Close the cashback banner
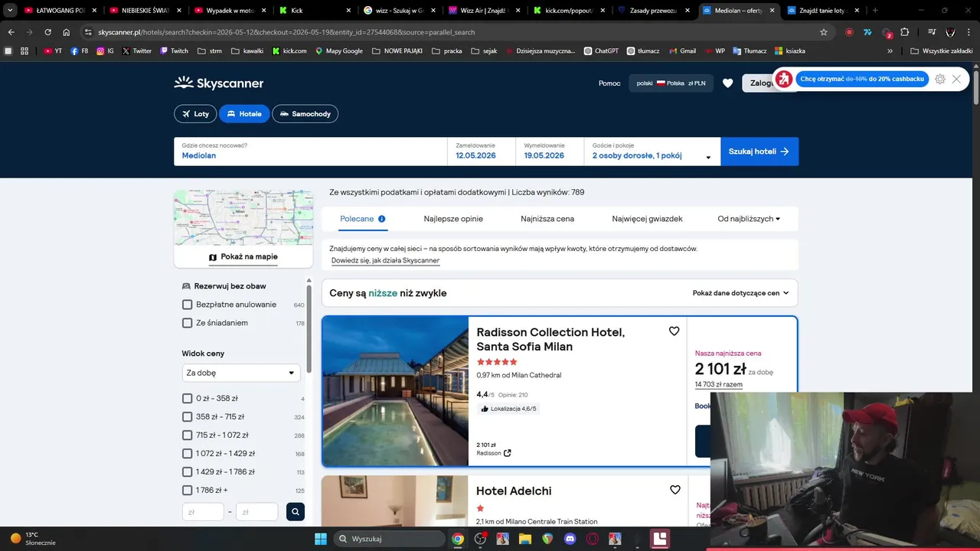Viewport: 980px width, 551px height. (x=956, y=79)
